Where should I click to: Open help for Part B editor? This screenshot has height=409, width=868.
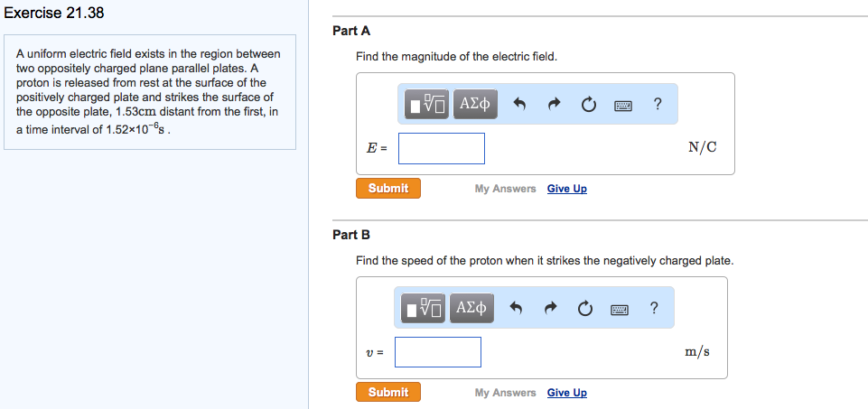point(654,309)
